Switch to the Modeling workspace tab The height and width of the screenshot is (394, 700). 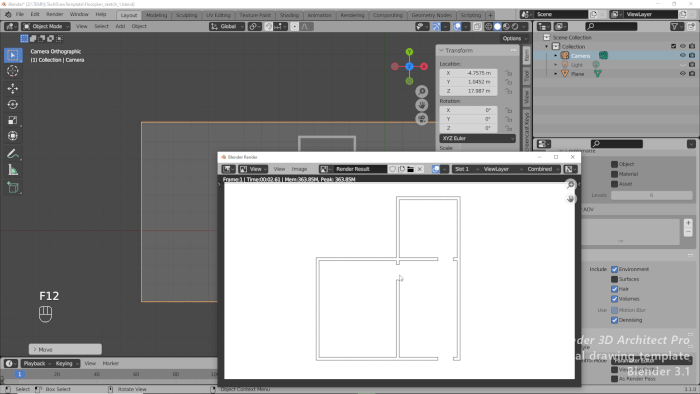click(156, 15)
